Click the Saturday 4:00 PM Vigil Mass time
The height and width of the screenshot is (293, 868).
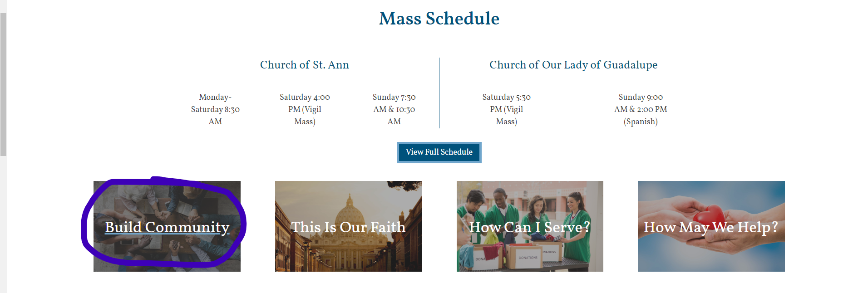click(305, 109)
